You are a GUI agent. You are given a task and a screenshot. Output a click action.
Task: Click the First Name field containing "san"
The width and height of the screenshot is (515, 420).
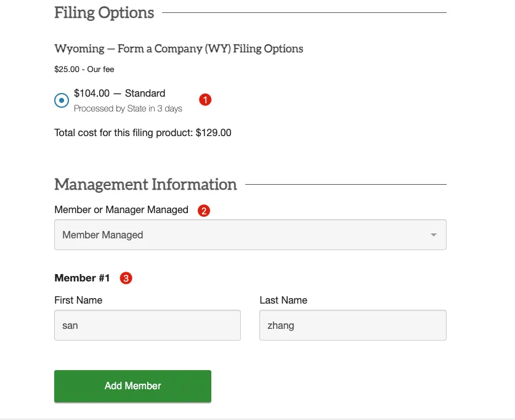click(147, 325)
